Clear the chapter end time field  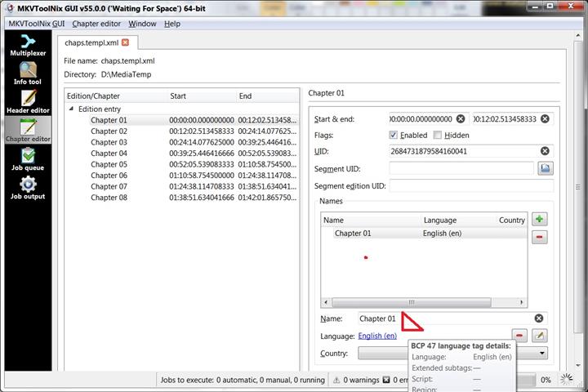(x=545, y=119)
